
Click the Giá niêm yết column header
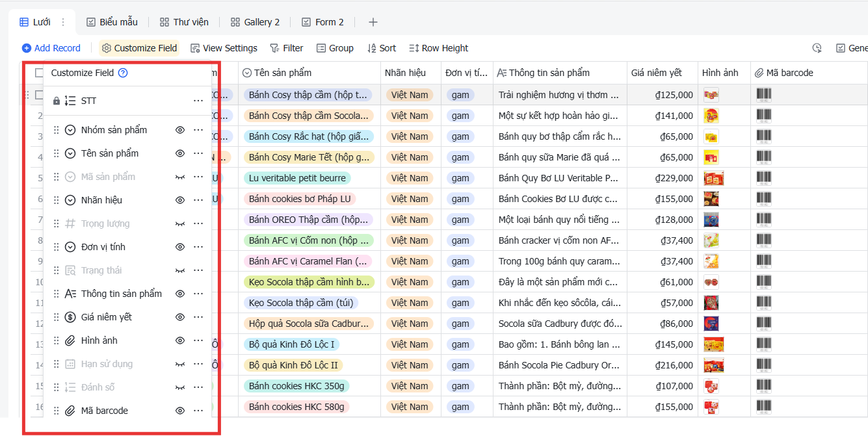662,73
